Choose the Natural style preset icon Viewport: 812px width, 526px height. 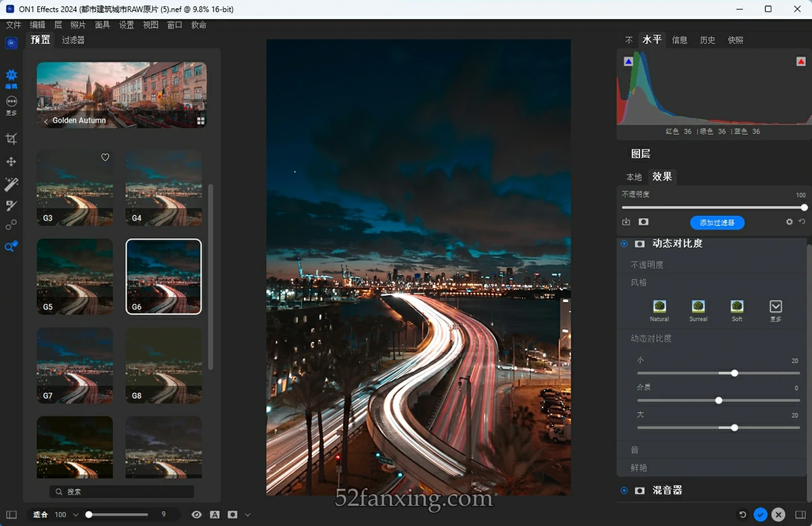pyautogui.click(x=659, y=307)
